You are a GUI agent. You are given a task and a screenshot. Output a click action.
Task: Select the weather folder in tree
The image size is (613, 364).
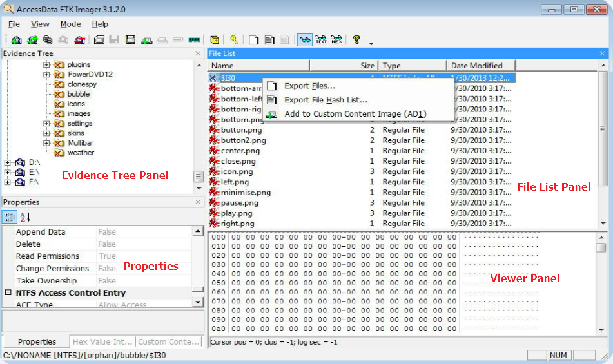(x=81, y=153)
